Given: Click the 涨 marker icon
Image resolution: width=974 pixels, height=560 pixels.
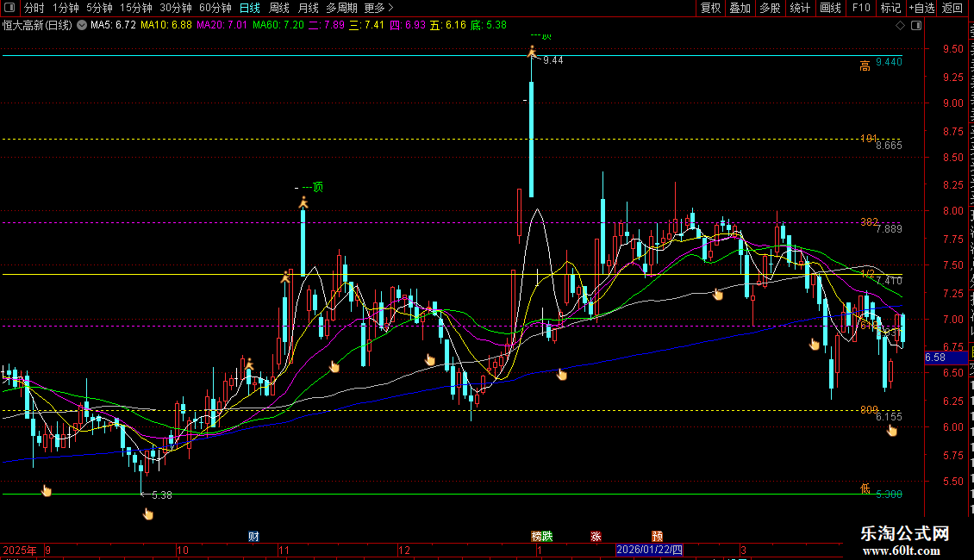Looking at the screenshot, I should tap(596, 536).
